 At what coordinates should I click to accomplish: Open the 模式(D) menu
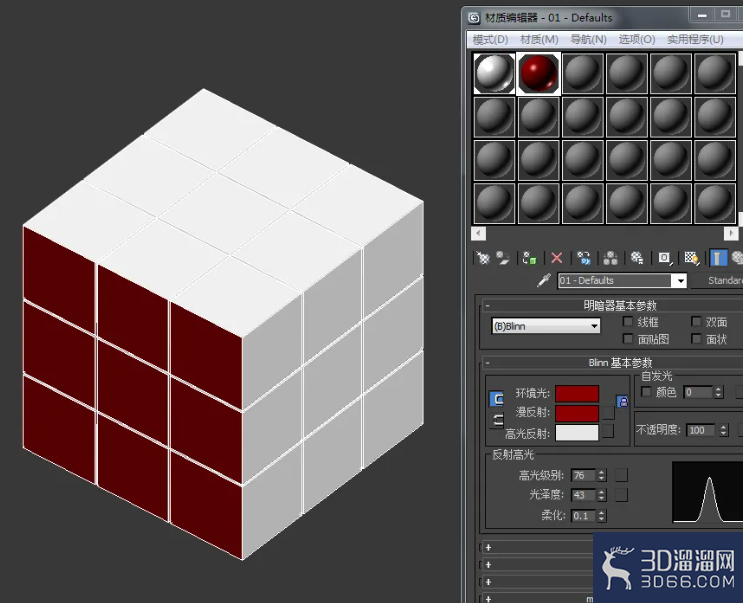490,39
